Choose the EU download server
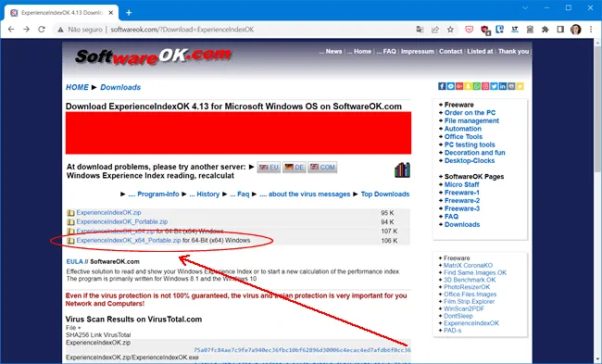Screen dimensions: 602x364 269,168
